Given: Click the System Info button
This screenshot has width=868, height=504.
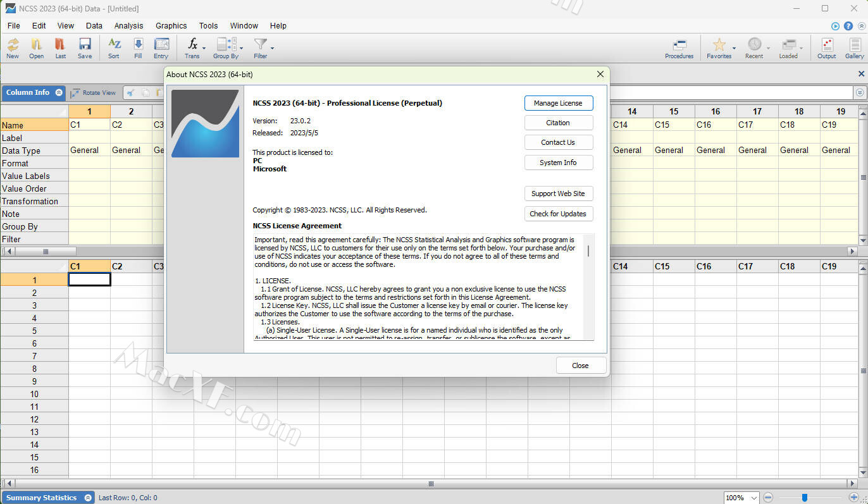Looking at the screenshot, I should pyautogui.click(x=559, y=163).
